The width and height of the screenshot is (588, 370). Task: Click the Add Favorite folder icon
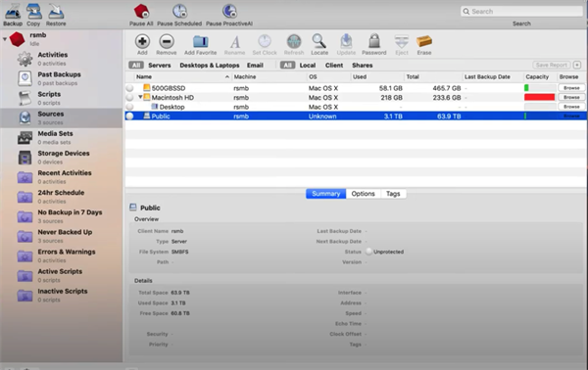[x=201, y=41]
